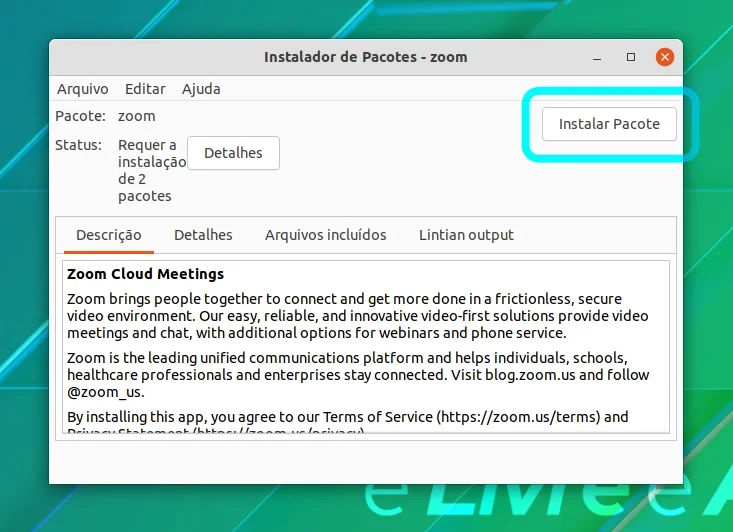The height and width of the screenshot is (532, 733).
Task: Click the paragraph starting Zoom brings people together
Action: tap(358, 316)
